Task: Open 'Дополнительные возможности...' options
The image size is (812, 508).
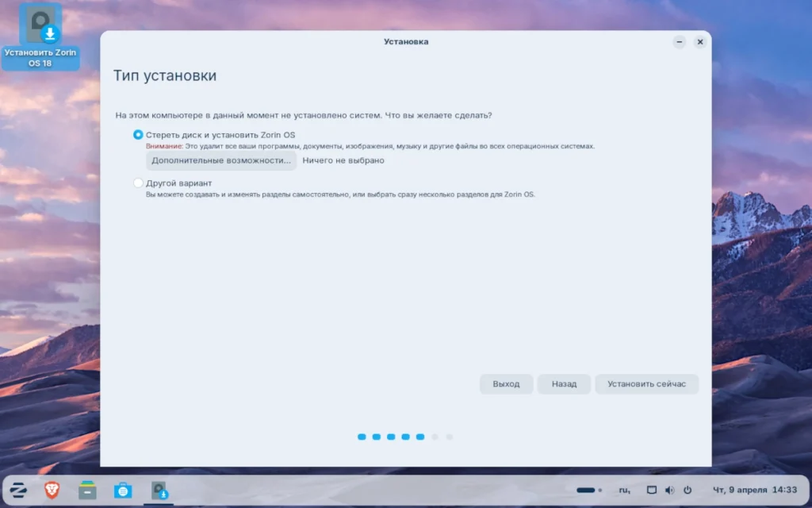Action: [221, 160]
